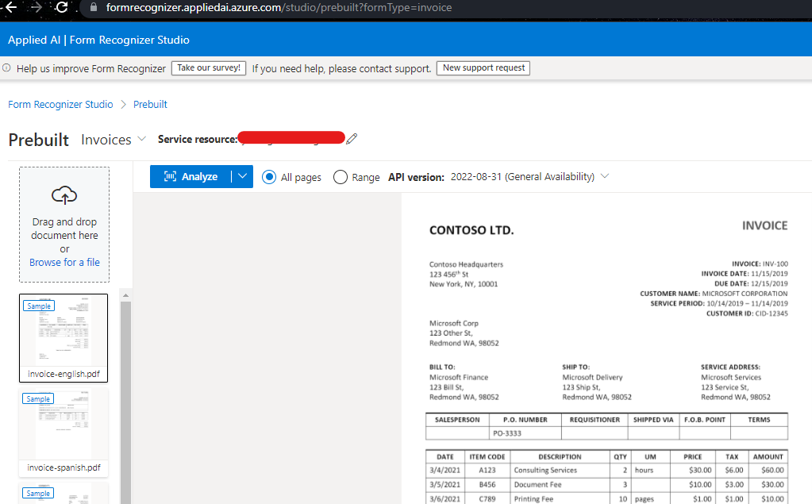Click the Contoso Headquarters address line
Viewport: 812px width, 504px height.
click(x=466, y=264)
